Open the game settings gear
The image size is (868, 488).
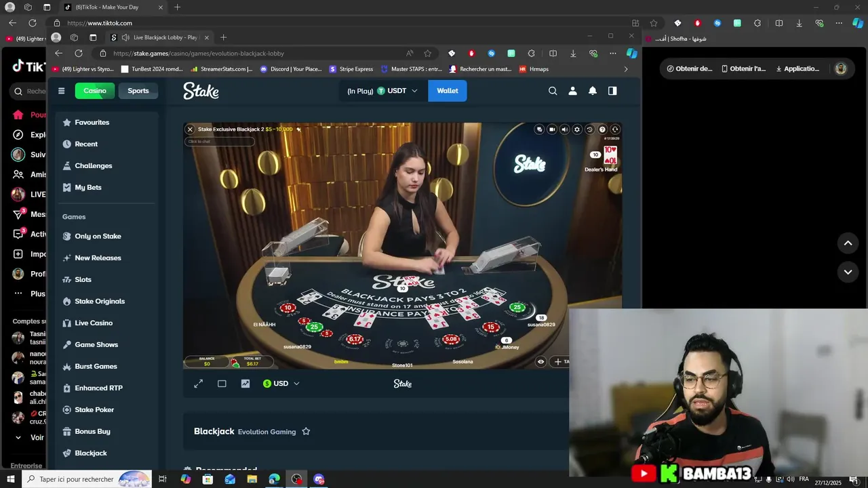(577, 129)
